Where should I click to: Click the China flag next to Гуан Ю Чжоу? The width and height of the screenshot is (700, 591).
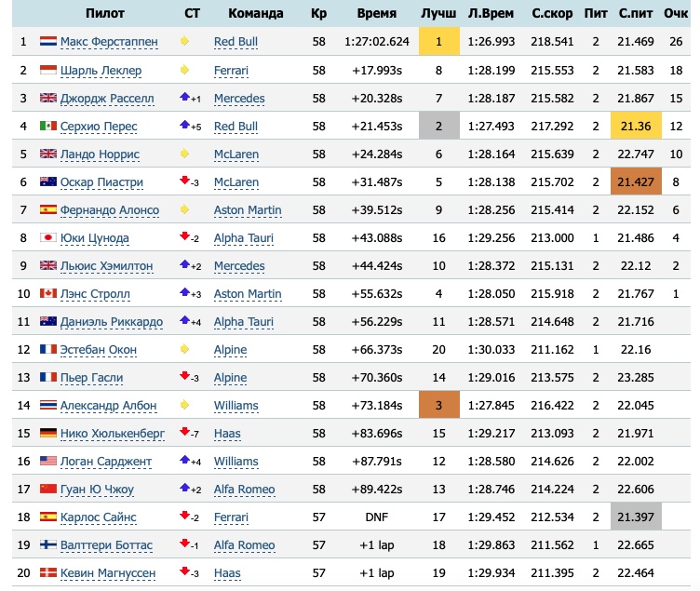tap(48, 489)
